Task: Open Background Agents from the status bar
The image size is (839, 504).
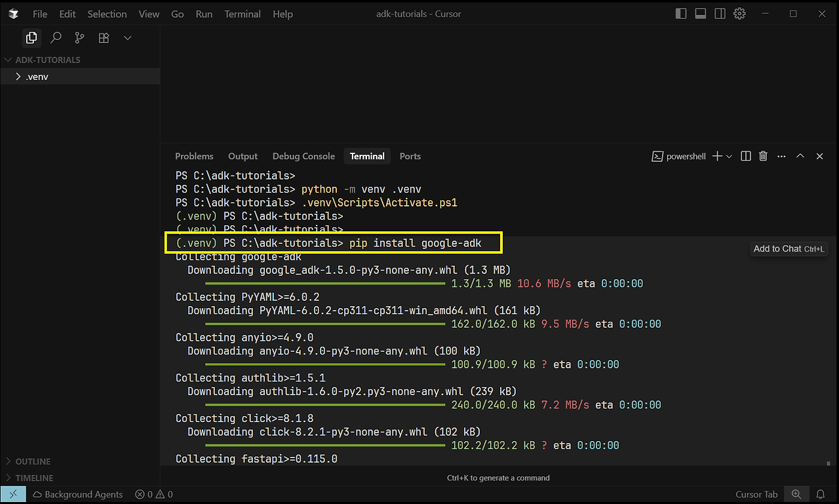Action: pyautogui.click(x=78, y=494)
